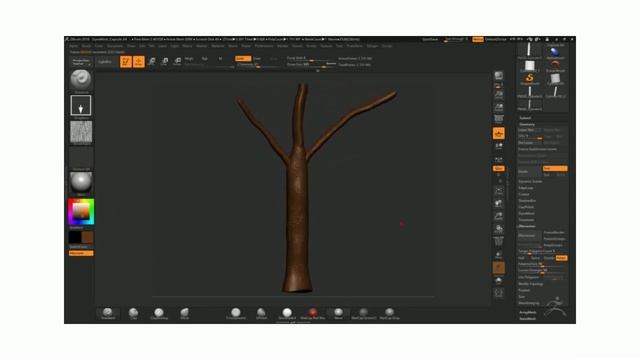640x360 pixels.
Task: Select the Rotate transform tool
Action: tap(177, 62)
